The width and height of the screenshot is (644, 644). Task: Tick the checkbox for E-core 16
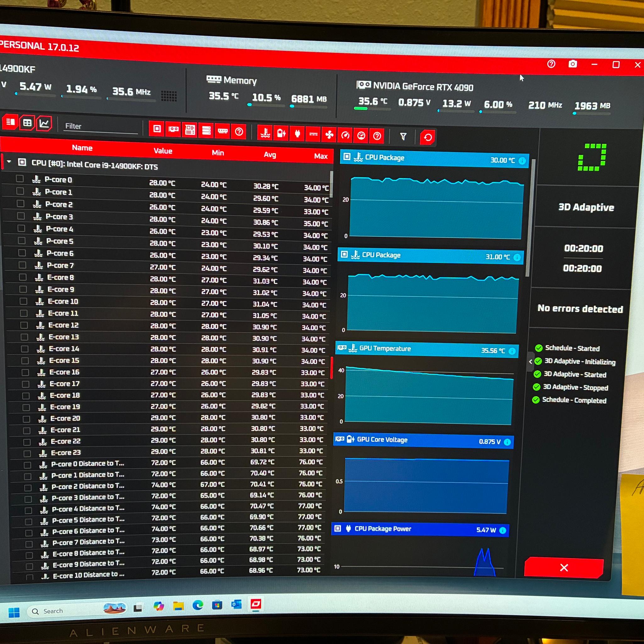[x=25, y=372]
